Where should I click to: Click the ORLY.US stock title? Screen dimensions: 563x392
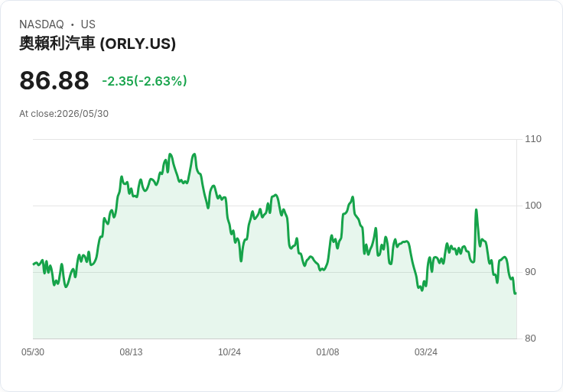tap(97, 44)
